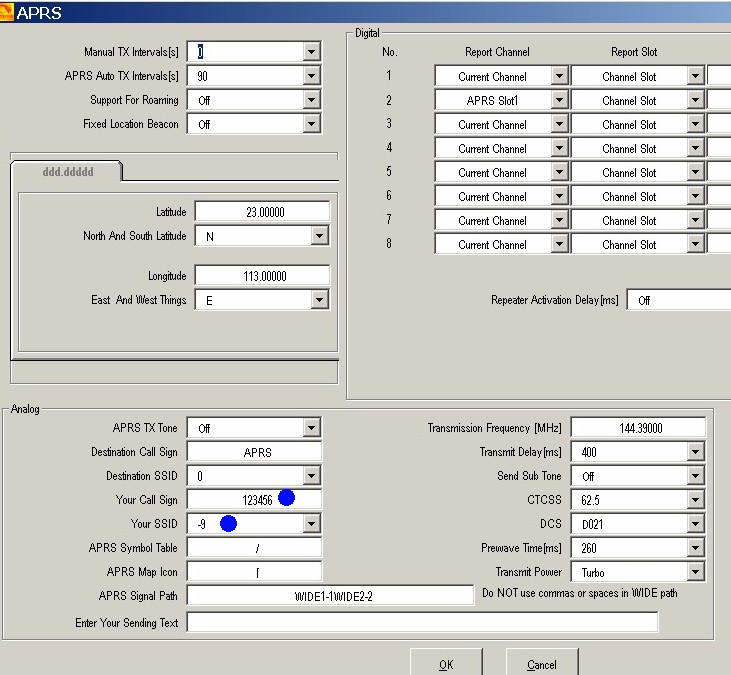Click APRS Signal Path field

pyautogui.click(x=331, y=596)
